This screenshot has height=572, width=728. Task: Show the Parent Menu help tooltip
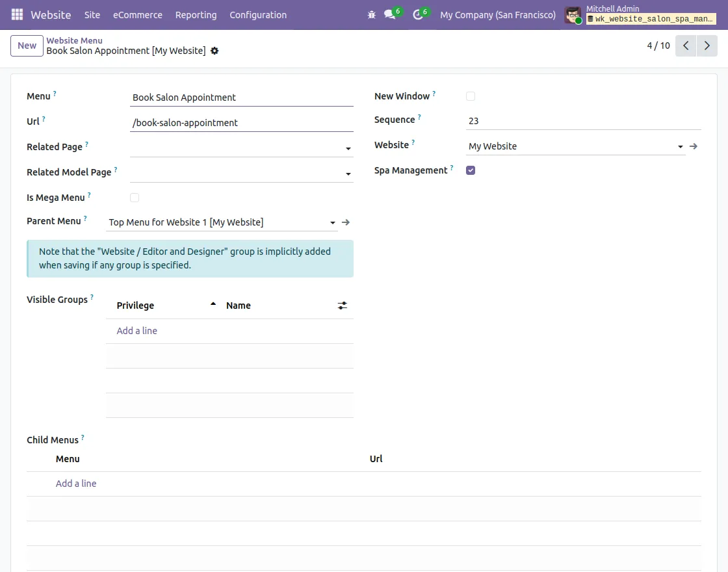[85, 218]
